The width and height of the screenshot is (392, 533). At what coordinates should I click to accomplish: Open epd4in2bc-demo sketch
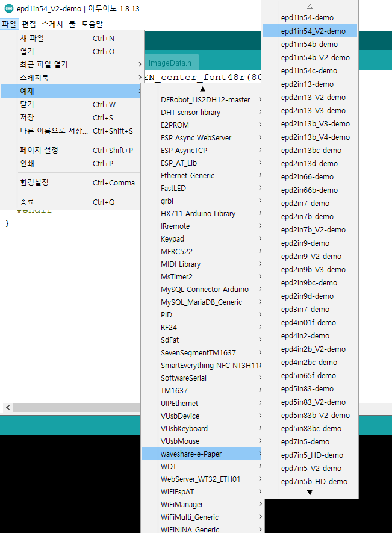coord(310,363)
